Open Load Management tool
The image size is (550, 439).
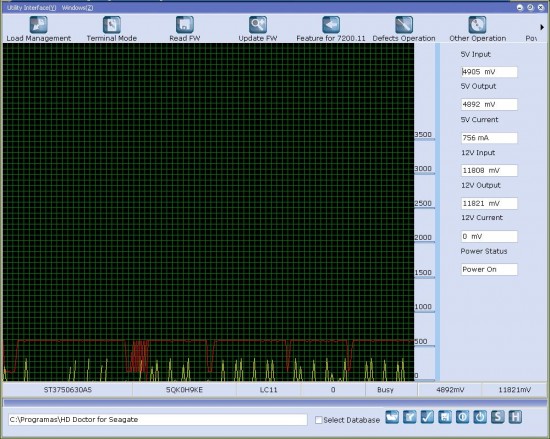tap(39, 29)
